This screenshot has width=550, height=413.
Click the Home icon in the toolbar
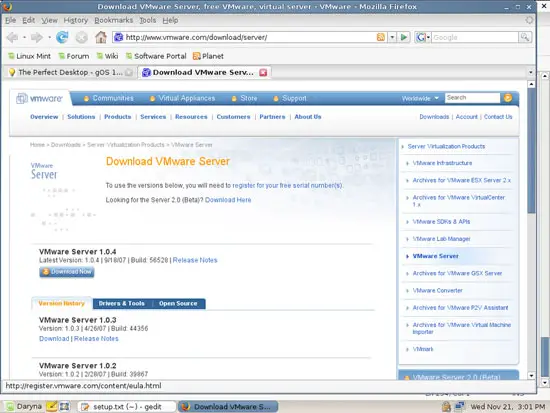101,37
